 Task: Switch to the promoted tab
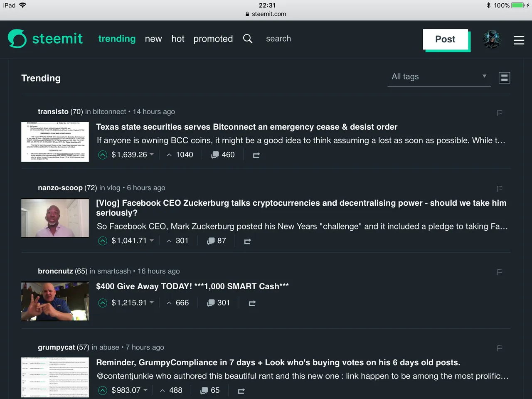[x=213, y=39]
